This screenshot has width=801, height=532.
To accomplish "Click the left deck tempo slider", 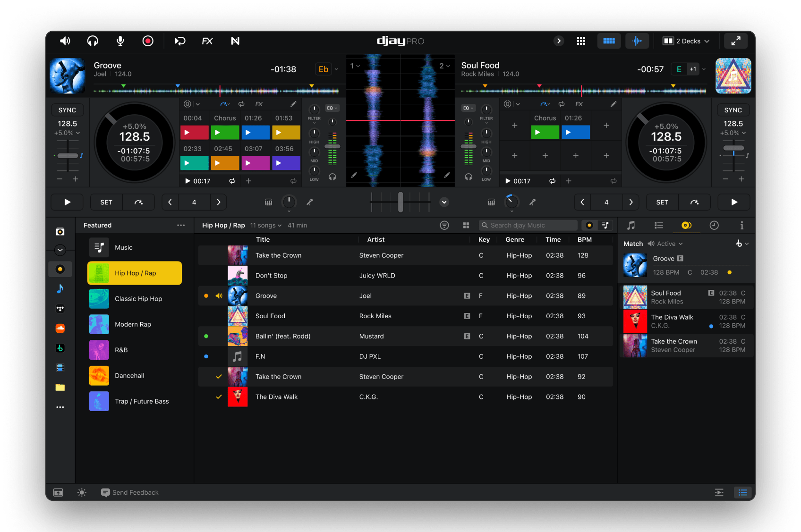I will 68,155.
